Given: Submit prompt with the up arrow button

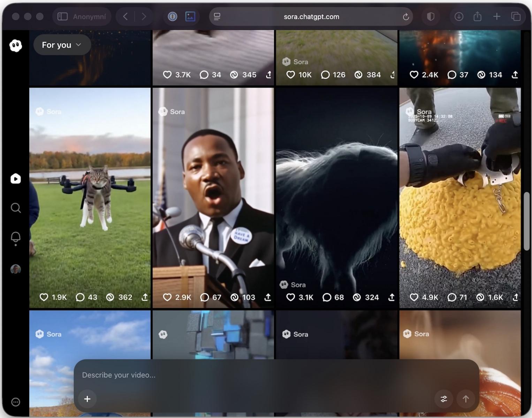Looking at the screenshot, I should (x=465, y=399).
